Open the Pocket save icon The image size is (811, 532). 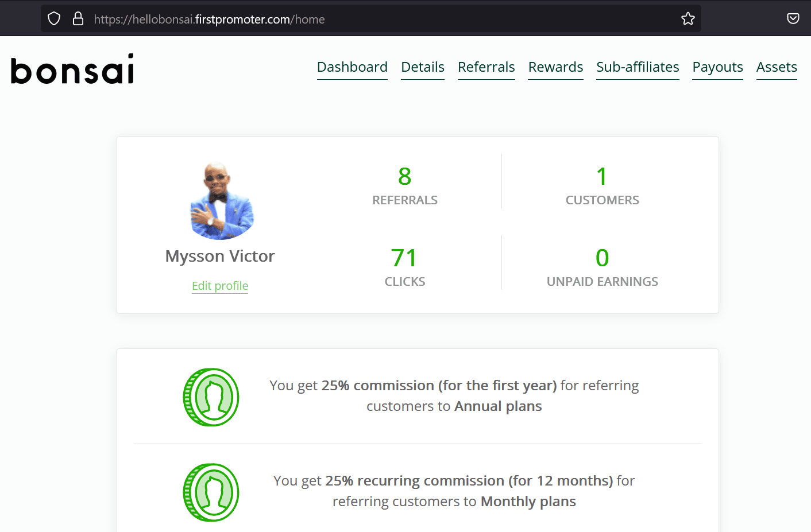point(793,19)
